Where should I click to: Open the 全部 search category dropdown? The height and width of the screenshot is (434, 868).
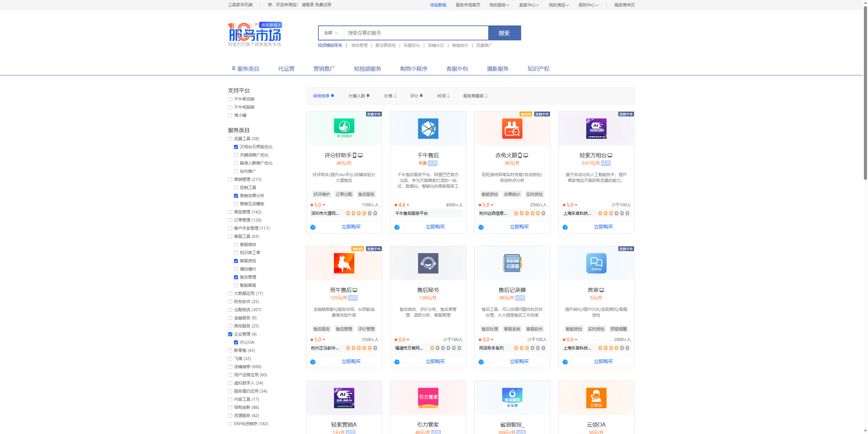pyautogui.click(x=331, y=33)
